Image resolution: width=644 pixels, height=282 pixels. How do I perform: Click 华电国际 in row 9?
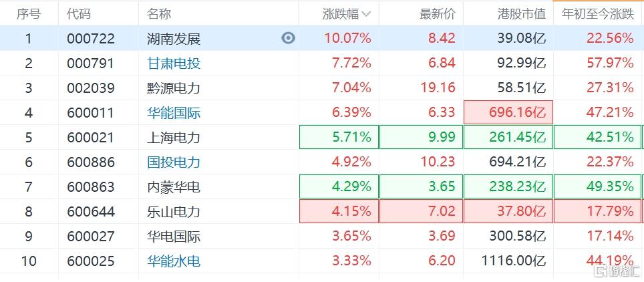click(x=174, y=236)
